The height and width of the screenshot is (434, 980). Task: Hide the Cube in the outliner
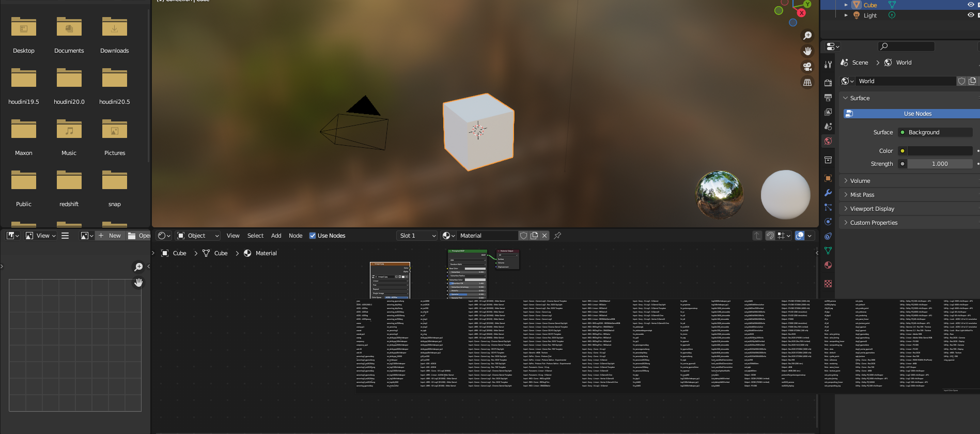tap(970, 5)
